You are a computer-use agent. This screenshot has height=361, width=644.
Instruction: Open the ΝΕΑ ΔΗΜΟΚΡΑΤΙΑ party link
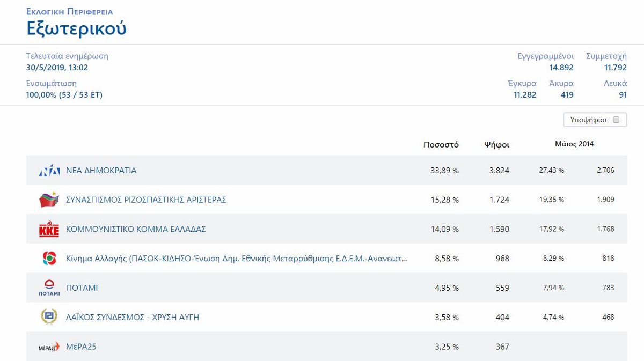coord(101,171)
